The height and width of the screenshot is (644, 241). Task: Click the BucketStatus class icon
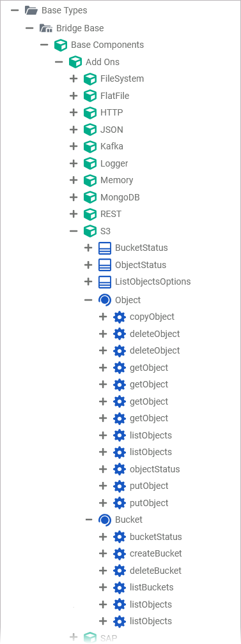105,248
